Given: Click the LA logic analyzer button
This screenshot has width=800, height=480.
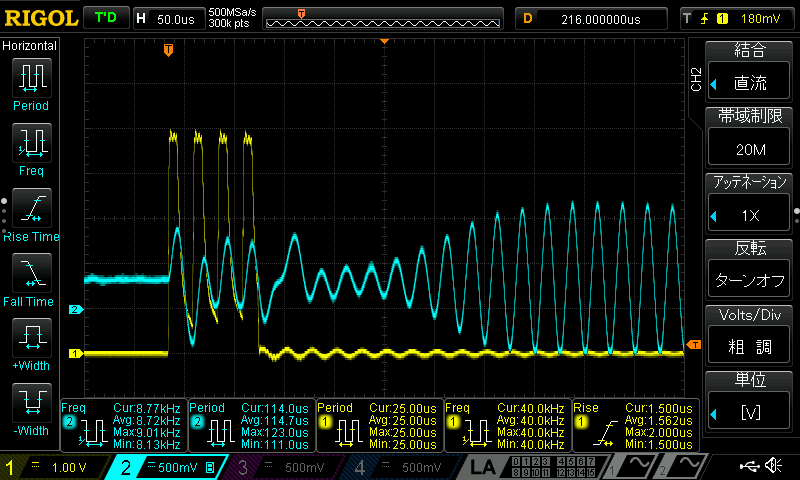Looking at the screenshot, I should point(484,466).
